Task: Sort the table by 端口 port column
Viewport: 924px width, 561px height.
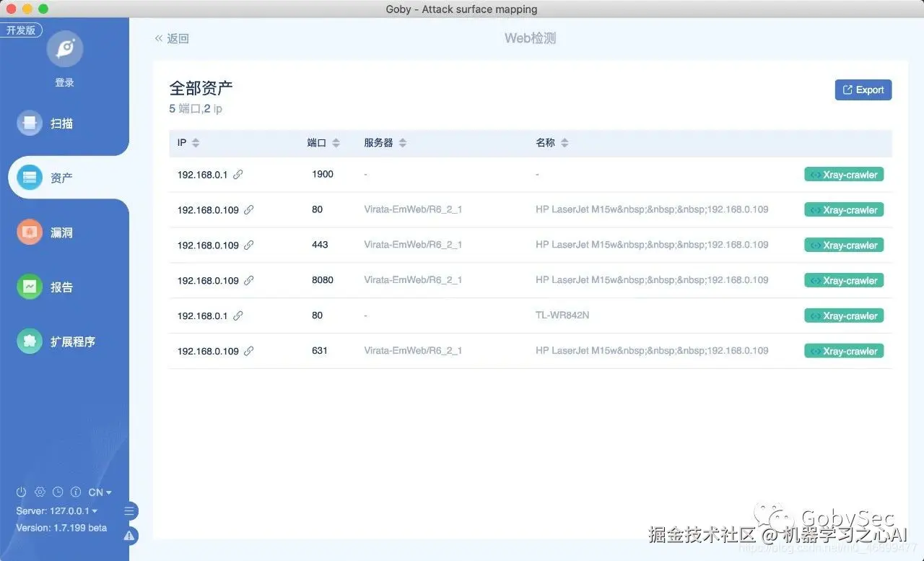Action: point(336,143)
